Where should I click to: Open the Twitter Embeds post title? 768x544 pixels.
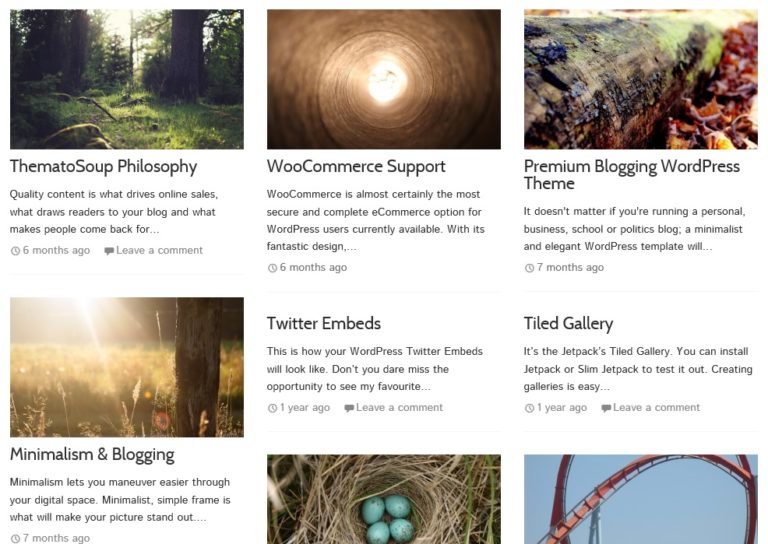324,324
